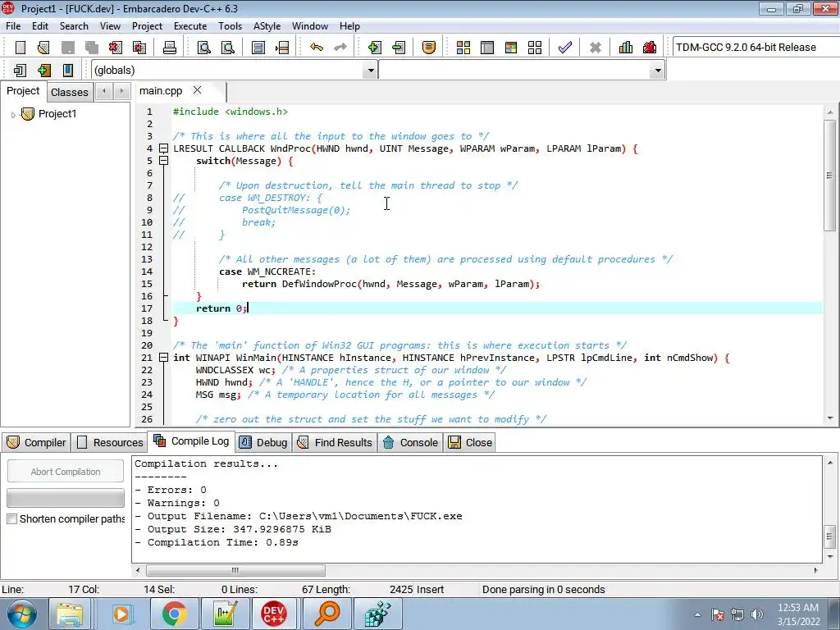The width and height of the screenshot is (840, 630).
Task: Click the Redo arrow icon
Action: [x=340, y=47]
